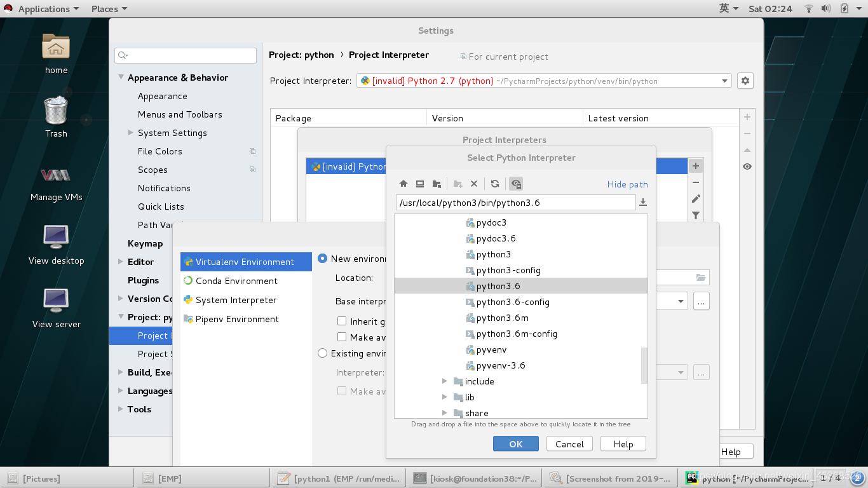Screen dimensions: 868x488
Task: Click the desktop directory toolbar icon
Action: 420,184
